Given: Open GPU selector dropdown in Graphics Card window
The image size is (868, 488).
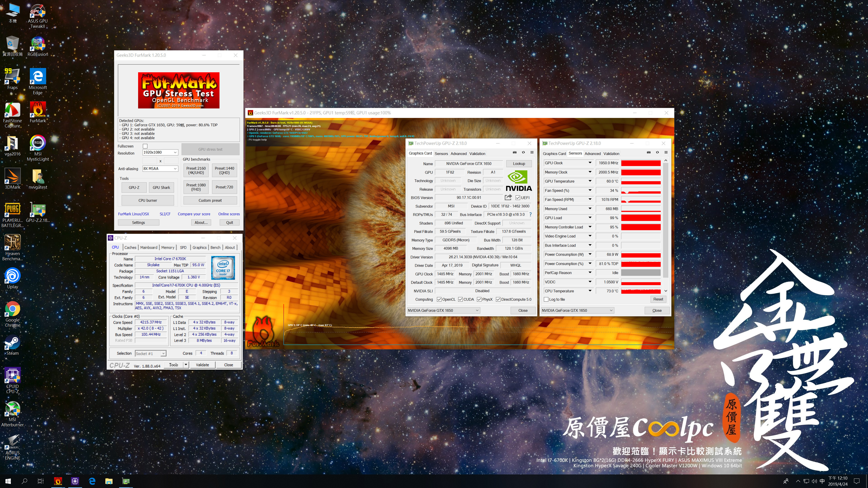Looking at the screenshot, I should [x=443, y=310].
